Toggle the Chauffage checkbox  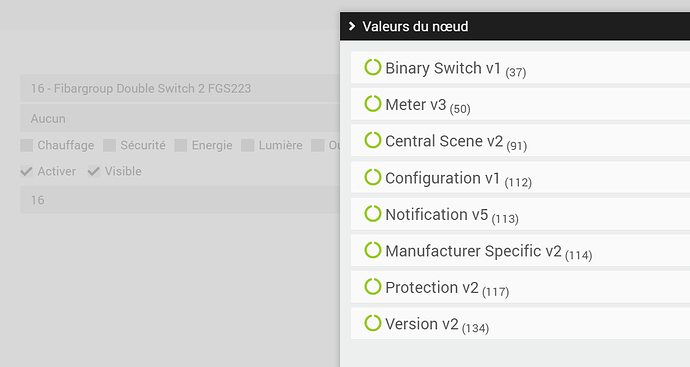[26, 145]
